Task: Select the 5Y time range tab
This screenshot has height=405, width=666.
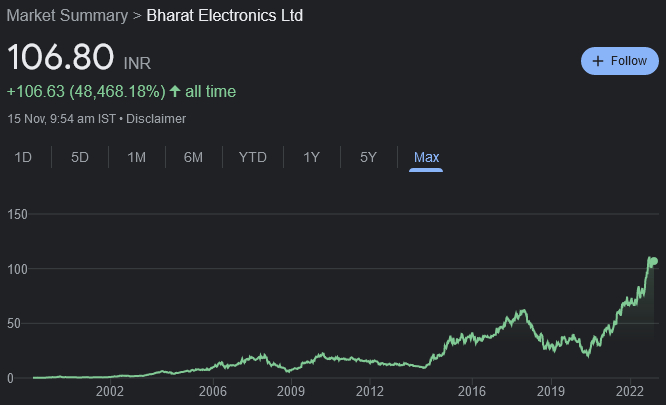Action: [x=368, y=157]
